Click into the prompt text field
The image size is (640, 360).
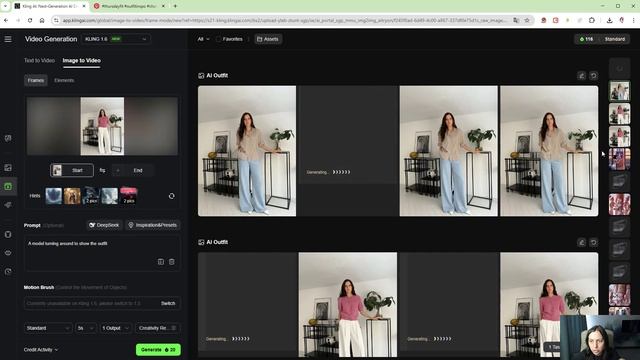tap(102, 253)
